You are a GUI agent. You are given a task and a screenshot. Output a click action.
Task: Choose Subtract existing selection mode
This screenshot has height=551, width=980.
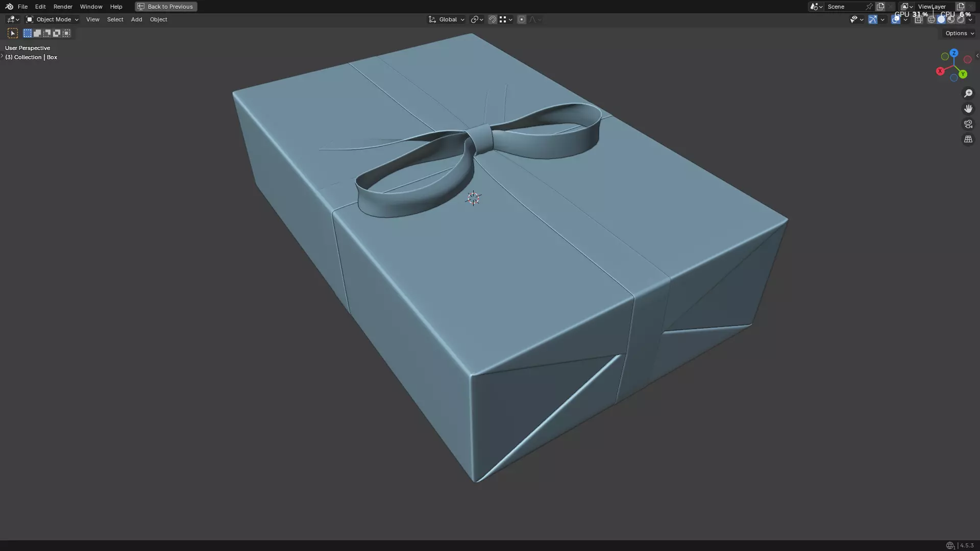coord(47,33)
